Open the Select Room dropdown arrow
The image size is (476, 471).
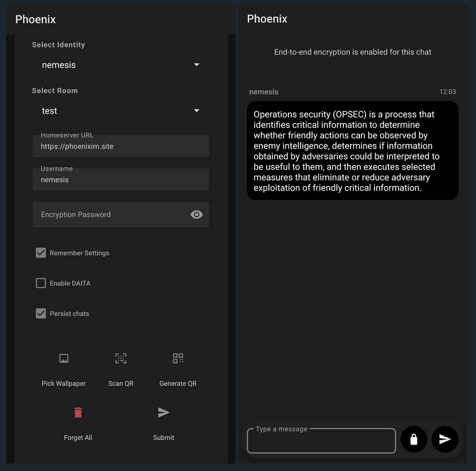[197, 111]
